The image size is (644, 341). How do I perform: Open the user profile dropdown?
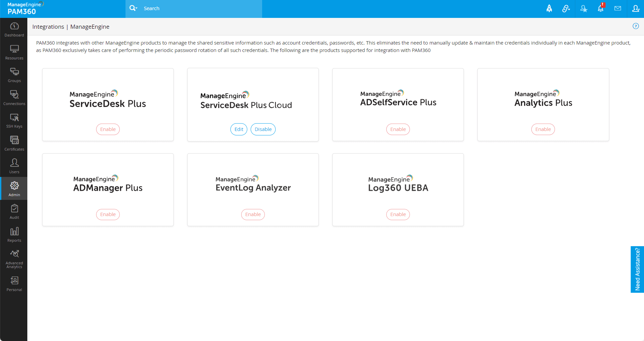coord(636,8)
